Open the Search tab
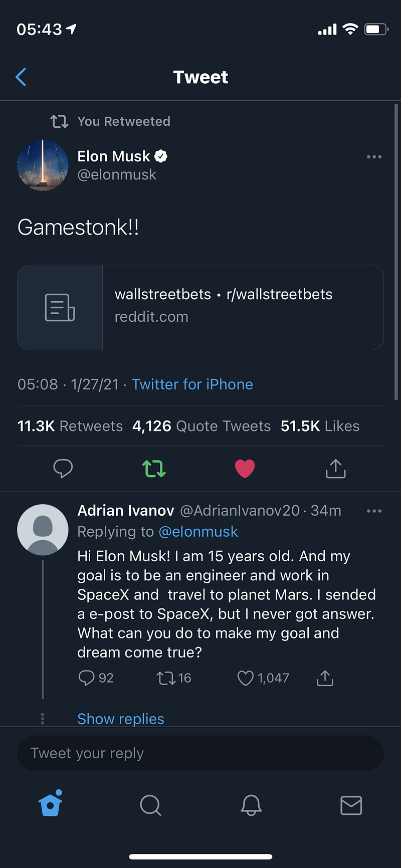 [150, 805]
